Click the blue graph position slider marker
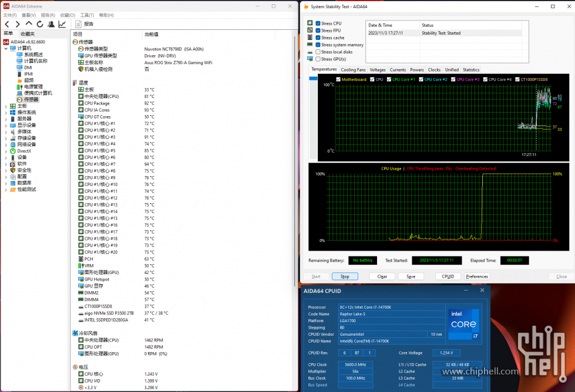Viewport: 575px width, 392px height. [313, 79]
